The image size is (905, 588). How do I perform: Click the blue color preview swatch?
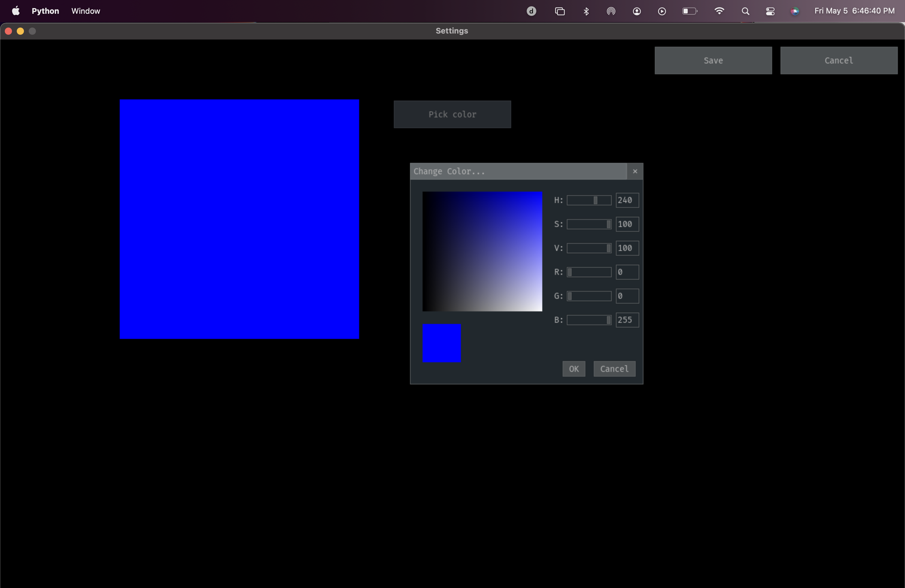(441, 343)
